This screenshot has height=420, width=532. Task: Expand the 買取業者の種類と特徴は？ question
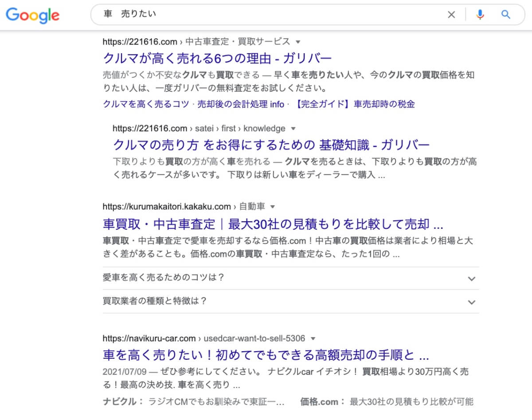pyautogui.click(x=291, y=302)
